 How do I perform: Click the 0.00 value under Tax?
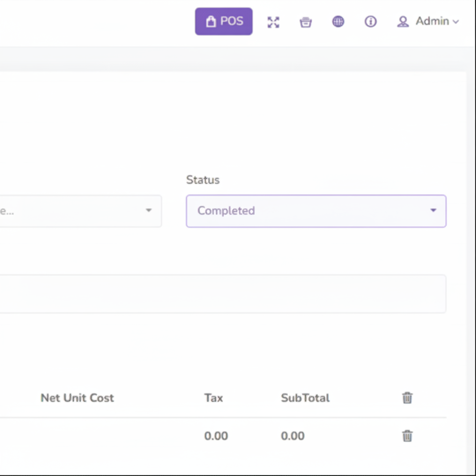[216, 436]
